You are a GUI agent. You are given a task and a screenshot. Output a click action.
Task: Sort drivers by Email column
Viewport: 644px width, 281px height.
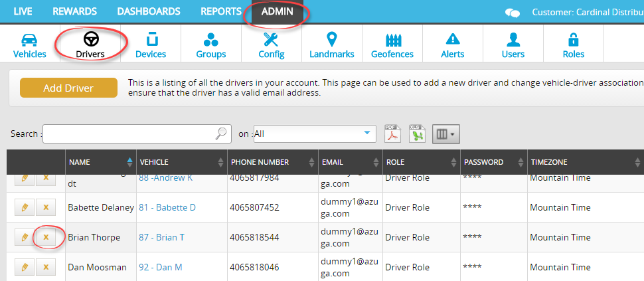[x=351, y=162]
